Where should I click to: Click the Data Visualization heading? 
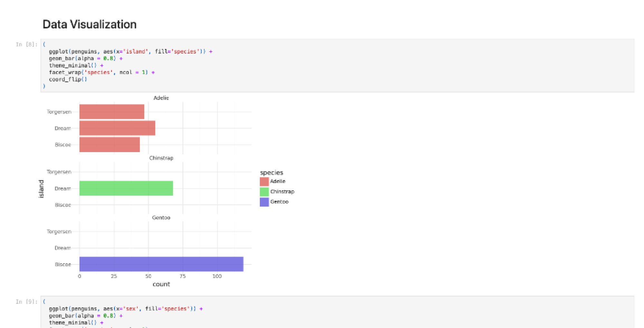(90, 24)
